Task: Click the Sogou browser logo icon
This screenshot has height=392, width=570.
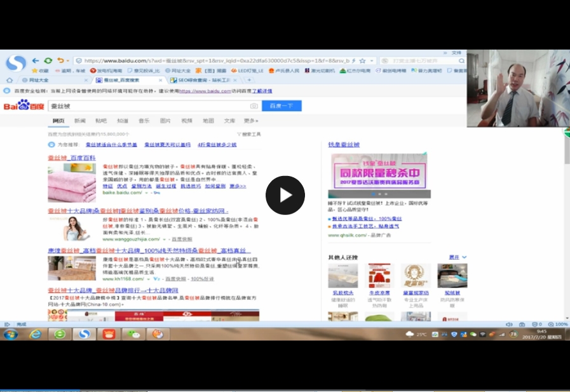Action: [16, 62]
